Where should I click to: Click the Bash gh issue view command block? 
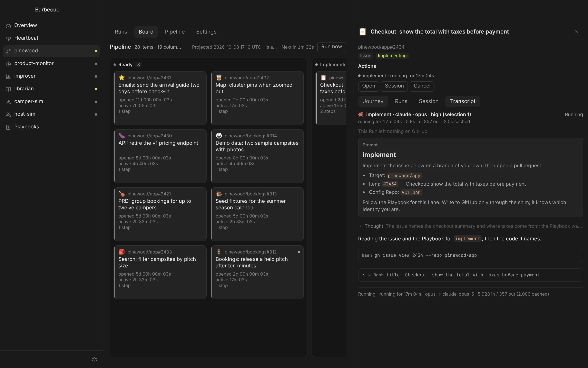[470, 255]
